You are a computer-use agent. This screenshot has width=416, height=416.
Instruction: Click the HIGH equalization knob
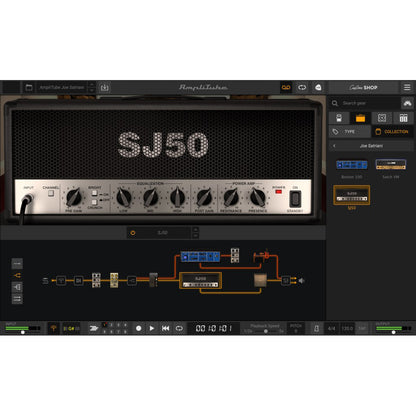[177, 197]
